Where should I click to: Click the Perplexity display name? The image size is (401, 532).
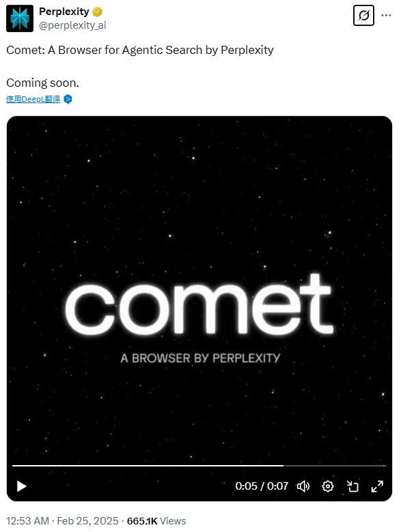pos(64,12)
